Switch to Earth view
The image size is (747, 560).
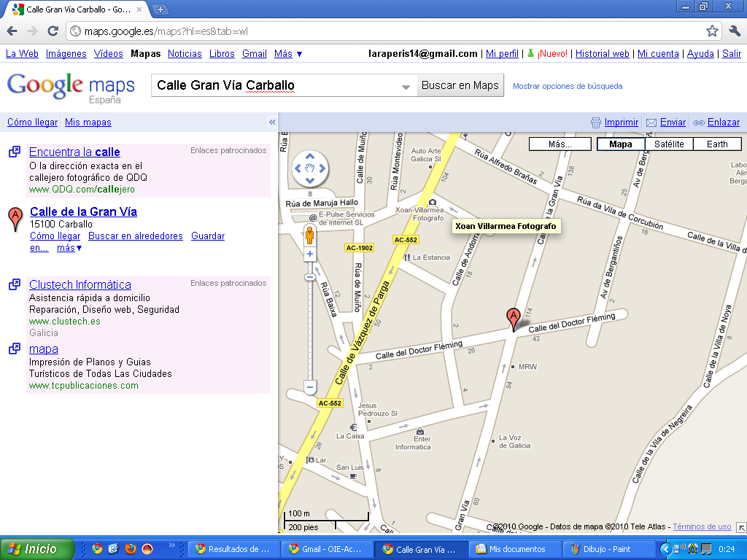click(x=717, y=144)
